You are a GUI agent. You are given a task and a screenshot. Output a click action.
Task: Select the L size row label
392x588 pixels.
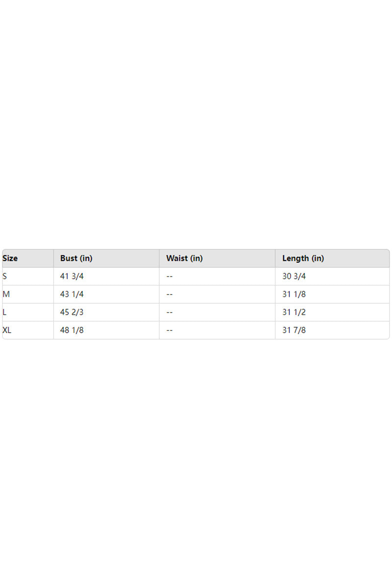(5, 312)
